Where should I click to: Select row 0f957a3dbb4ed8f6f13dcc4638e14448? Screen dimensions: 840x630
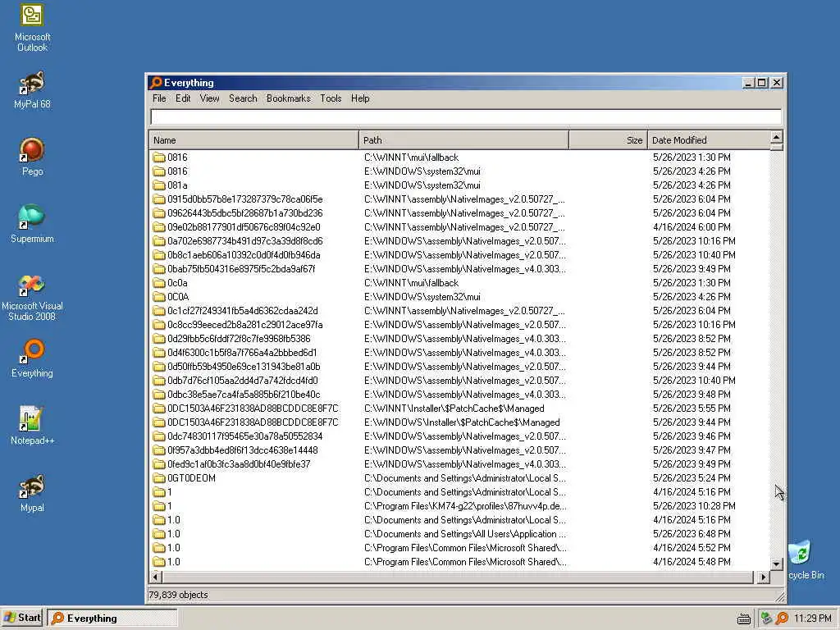459,450
